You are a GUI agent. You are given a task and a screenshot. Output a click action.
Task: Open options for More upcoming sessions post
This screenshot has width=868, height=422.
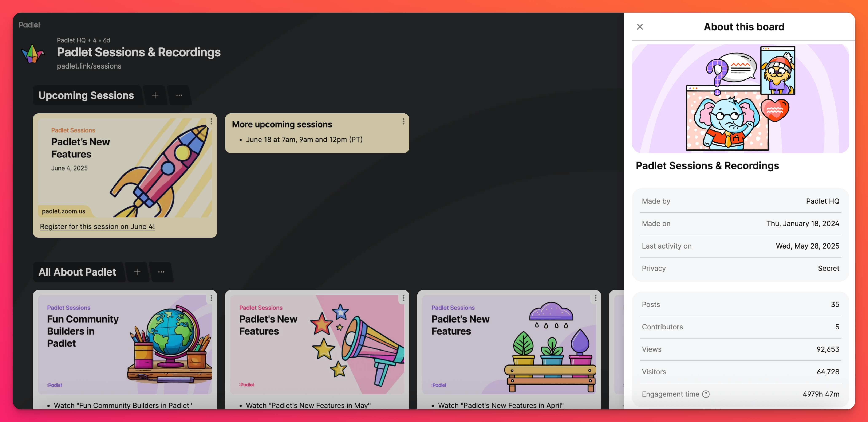403,121
